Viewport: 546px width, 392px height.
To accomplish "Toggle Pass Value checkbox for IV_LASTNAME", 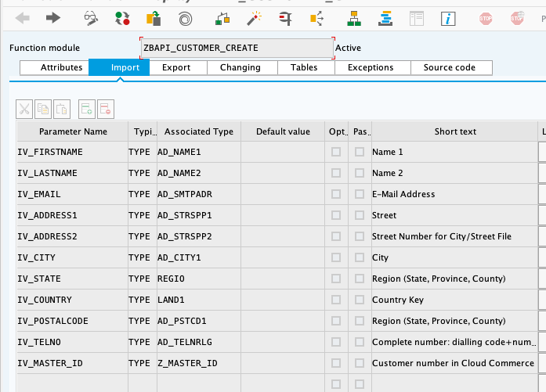I will tap(360, 173).
